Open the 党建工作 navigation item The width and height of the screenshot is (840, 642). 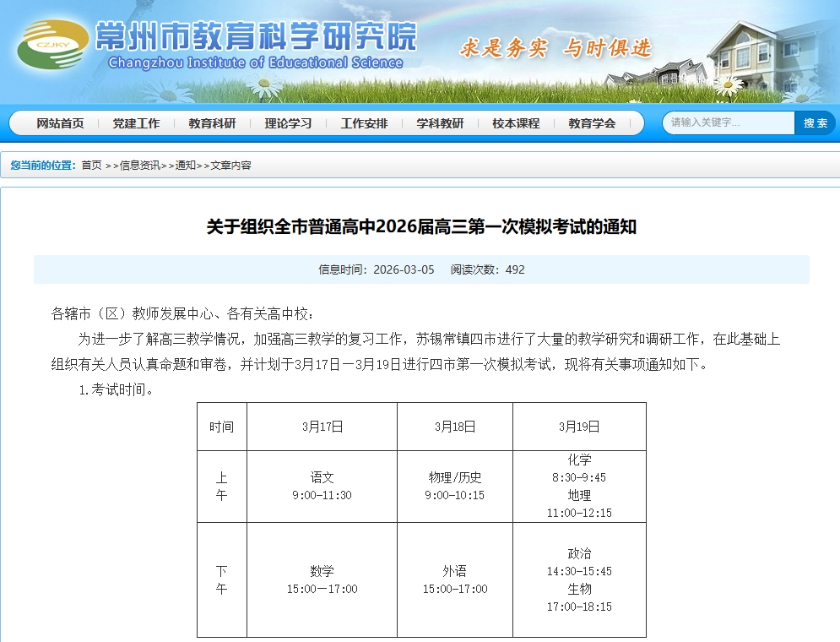(x=137, y=122)
